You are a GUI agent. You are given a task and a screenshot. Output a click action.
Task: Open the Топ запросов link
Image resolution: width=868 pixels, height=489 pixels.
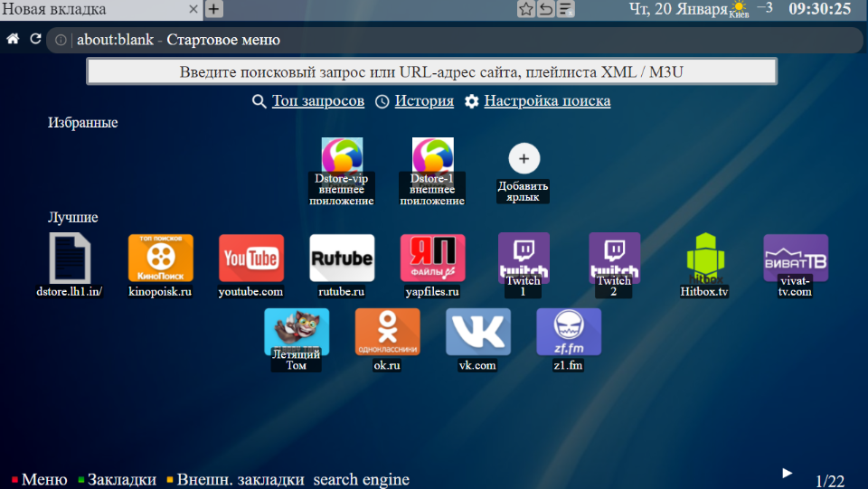pyautogui.click(x=317, y=101)
